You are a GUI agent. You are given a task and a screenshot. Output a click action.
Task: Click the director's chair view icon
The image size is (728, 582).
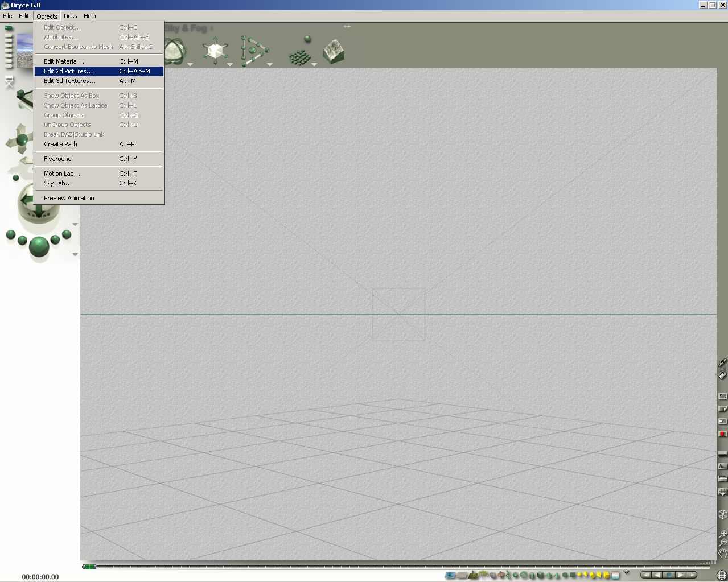(x=9, y=82)
